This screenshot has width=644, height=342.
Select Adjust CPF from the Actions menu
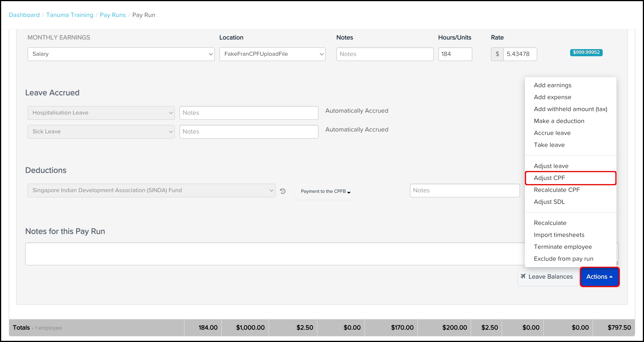click(x=549, y=178)
